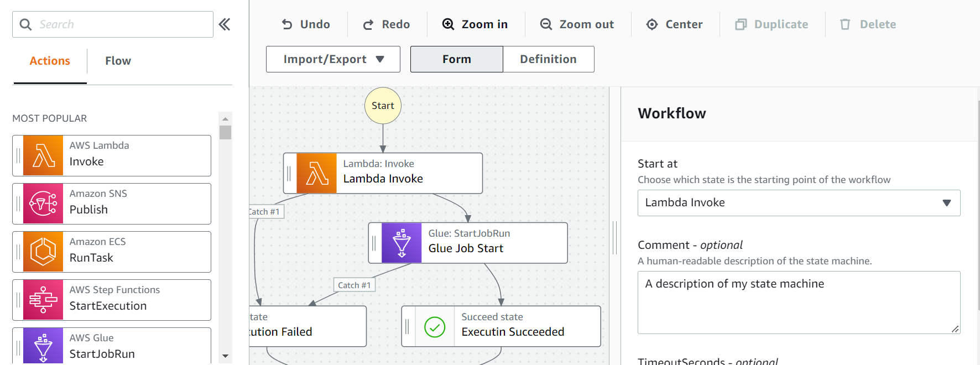Click the Center target icon
This screenshot has width=980, height=365.
coord(652,24)
